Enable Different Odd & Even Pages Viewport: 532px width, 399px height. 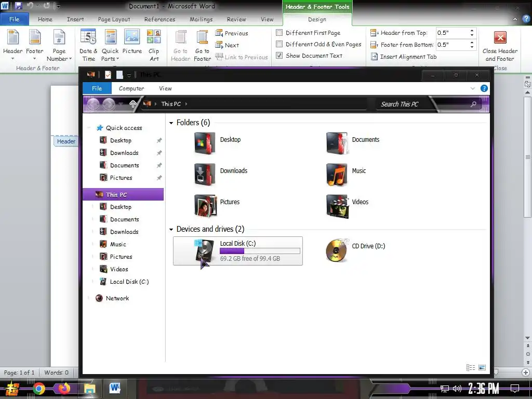pos(279,44)
